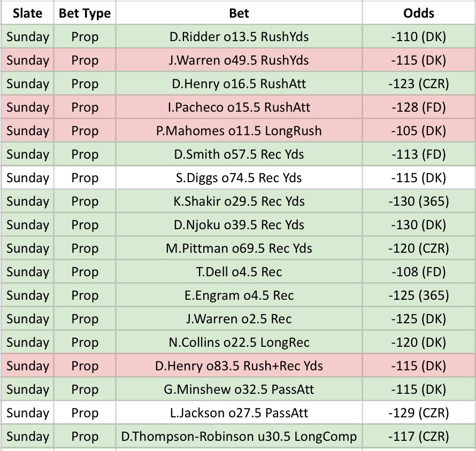Image resolution: width=476 pixels, height=451 pixels.
Task: Click the N.Collins o22.5 LongRec cell
Action: (239, 342)
